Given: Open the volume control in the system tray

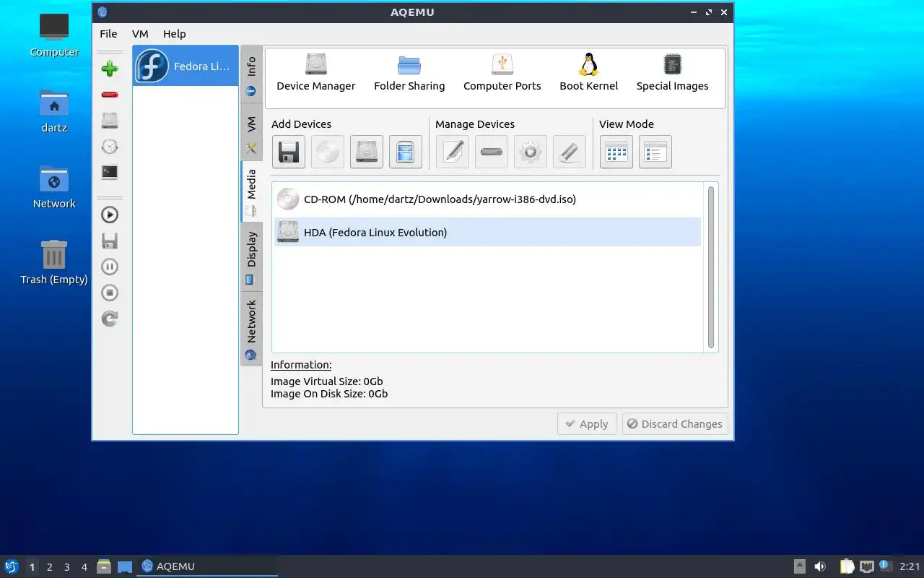Looking at the screenshot, I should 820,566.
